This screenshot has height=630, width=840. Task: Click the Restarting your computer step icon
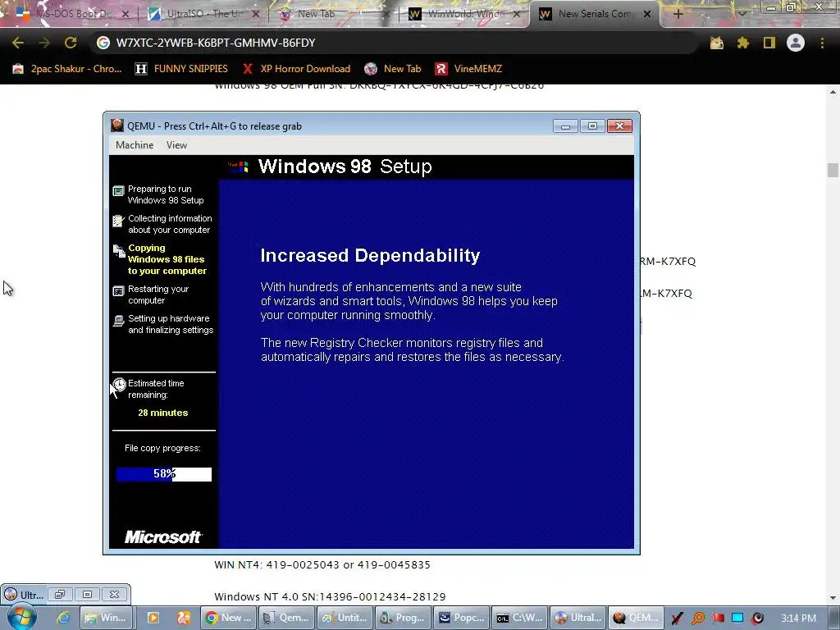118,291
